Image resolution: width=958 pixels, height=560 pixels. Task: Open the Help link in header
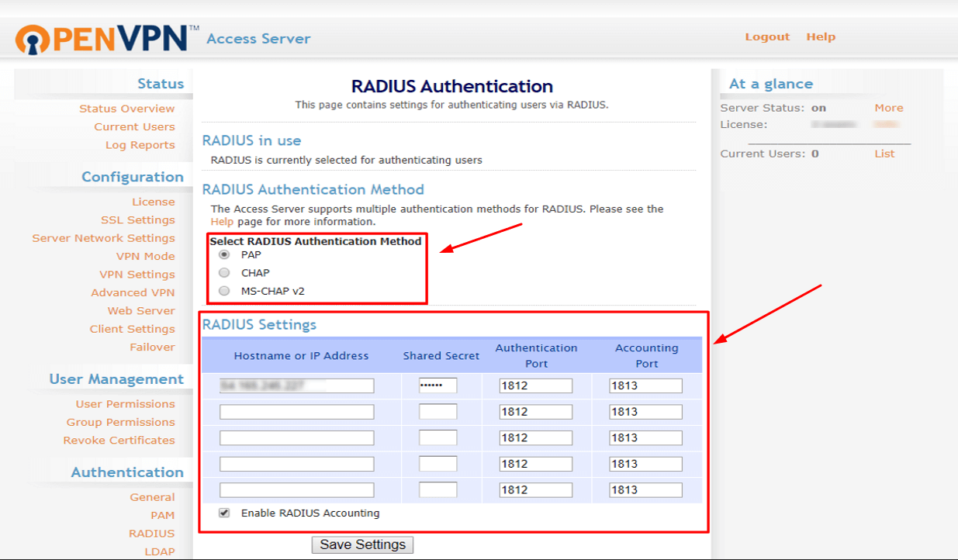(x=821, y=36)
